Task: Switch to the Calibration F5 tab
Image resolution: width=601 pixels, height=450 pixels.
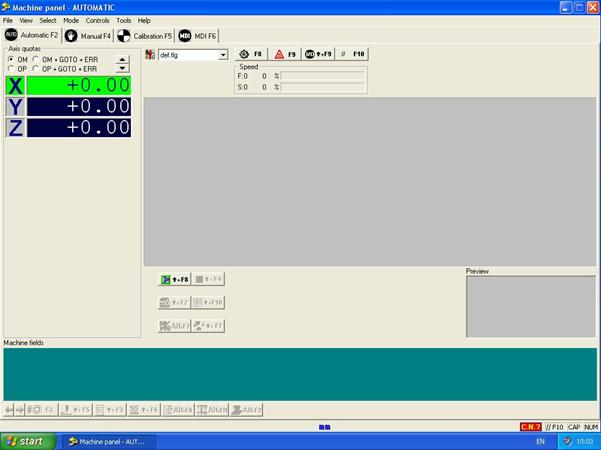Action: (x=145, y=35)
